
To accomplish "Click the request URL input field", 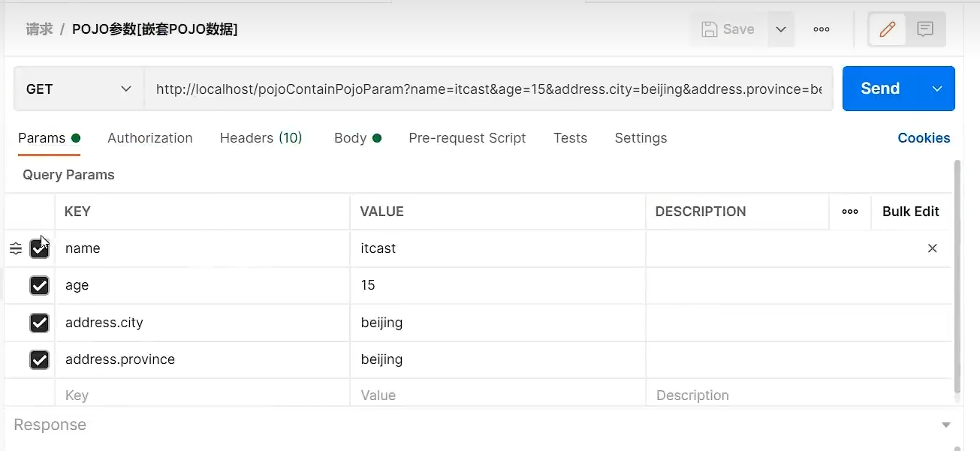I will coord(488,89).
